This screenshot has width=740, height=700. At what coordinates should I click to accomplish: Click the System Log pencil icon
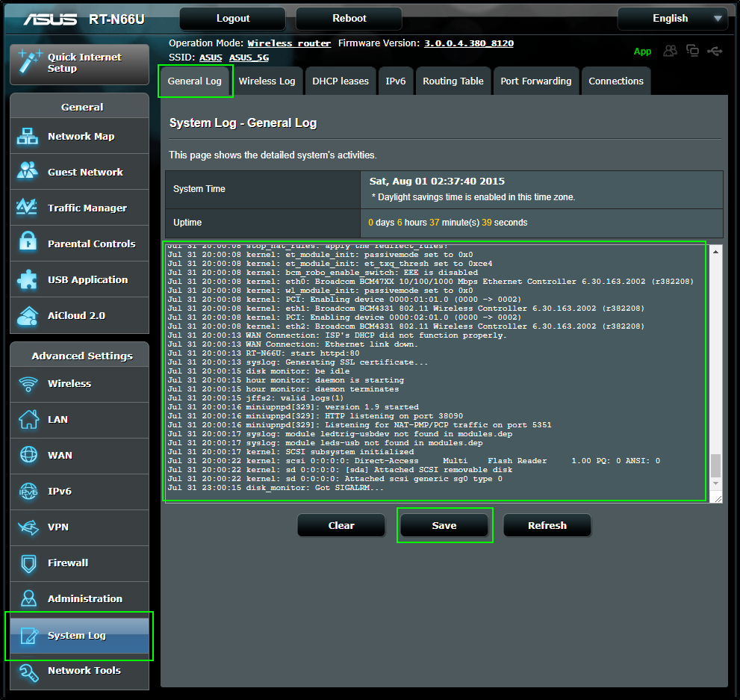[x=29, y=635]
